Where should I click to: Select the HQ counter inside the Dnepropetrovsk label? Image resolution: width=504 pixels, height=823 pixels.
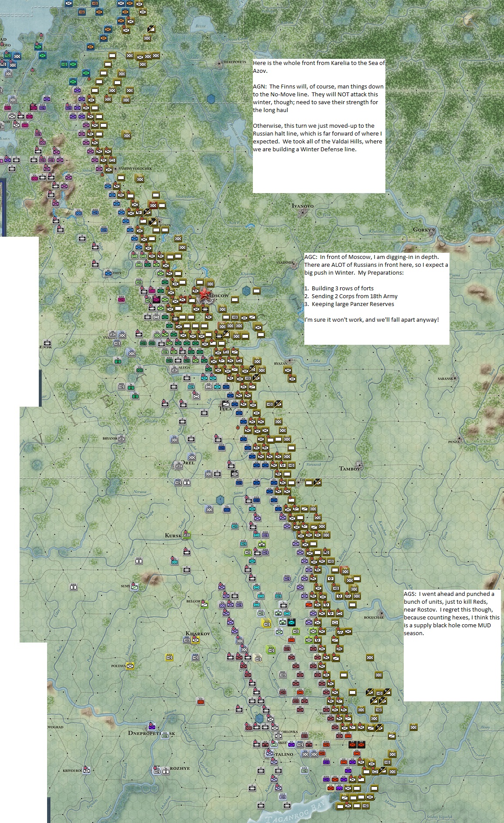tap(165, 735)
